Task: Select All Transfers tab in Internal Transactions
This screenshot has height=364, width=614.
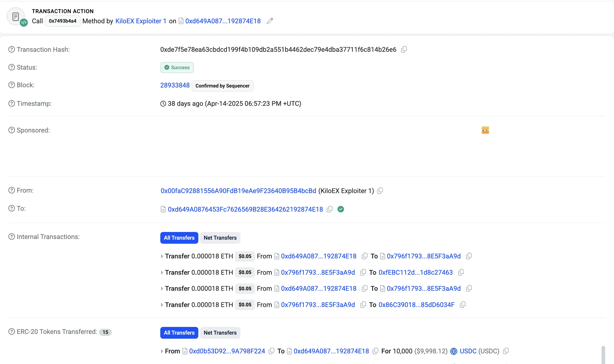Action: point(179,238)
